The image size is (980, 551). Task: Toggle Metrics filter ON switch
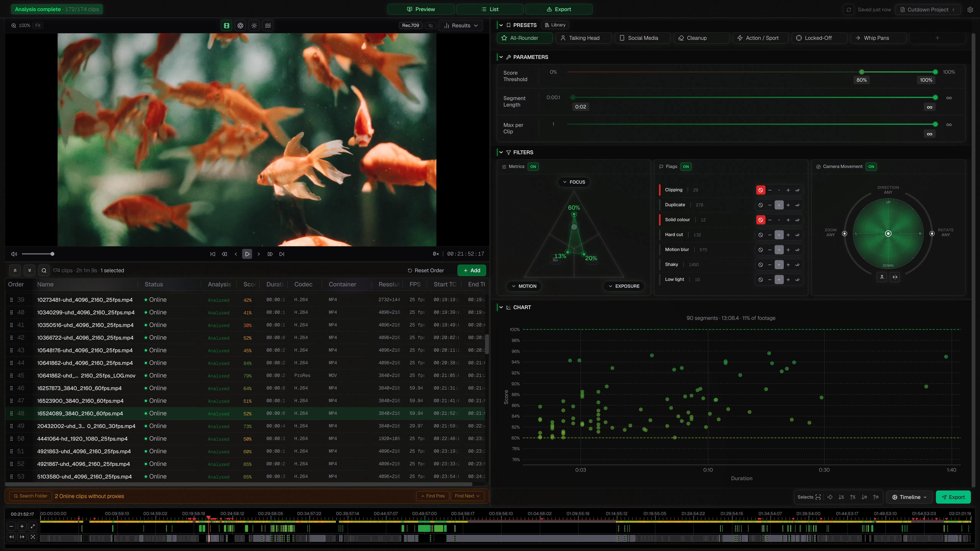click(533, 167)
